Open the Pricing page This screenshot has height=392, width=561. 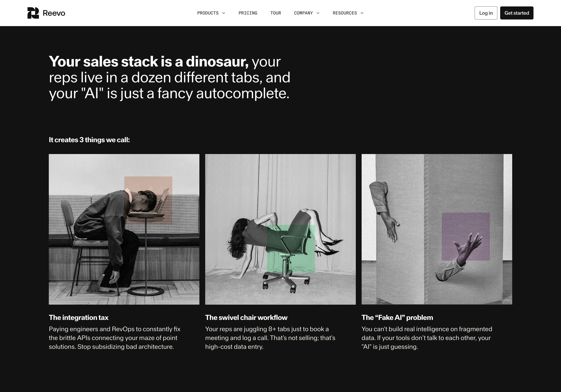click(x=248, y=13)
